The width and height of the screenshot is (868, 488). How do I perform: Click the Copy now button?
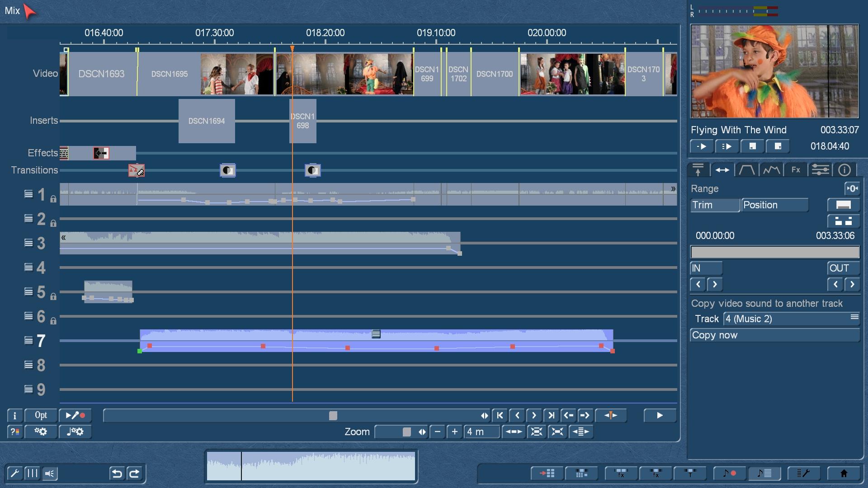click(775, 335)
